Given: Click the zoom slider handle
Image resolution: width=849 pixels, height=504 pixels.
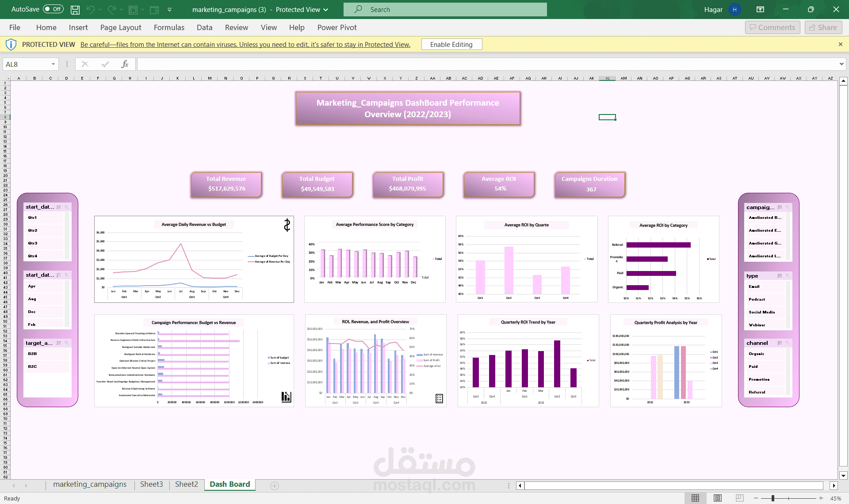Looking at the screenshot, I should tap(773, 498).
